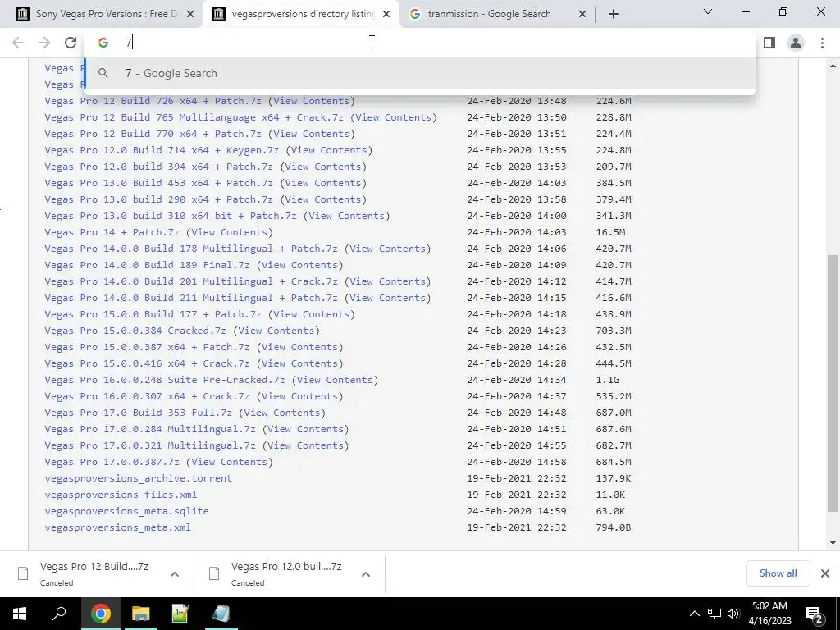Screen dimensions: 840x630
Task: Open Vegas Pro 13.0 Build 453 x64 link
Action: click(x=158, y=183)
